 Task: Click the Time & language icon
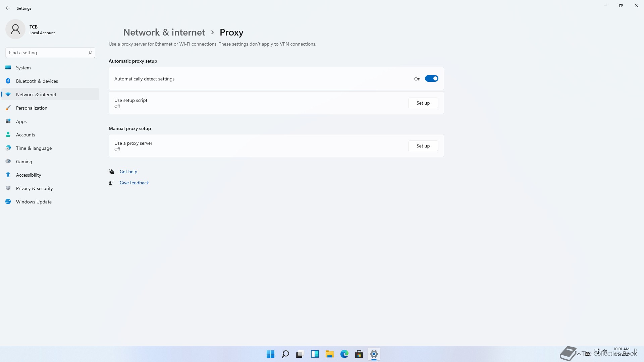[8, 148]
